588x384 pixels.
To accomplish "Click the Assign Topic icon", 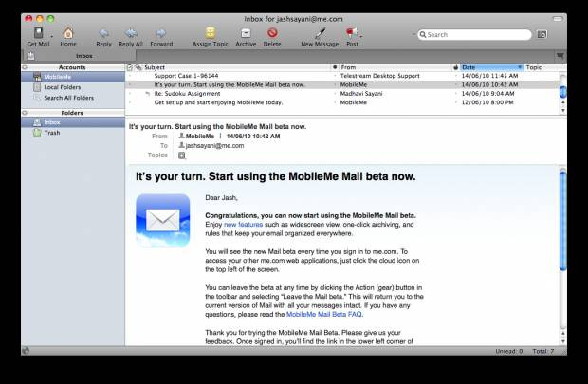I will (210, 32).
